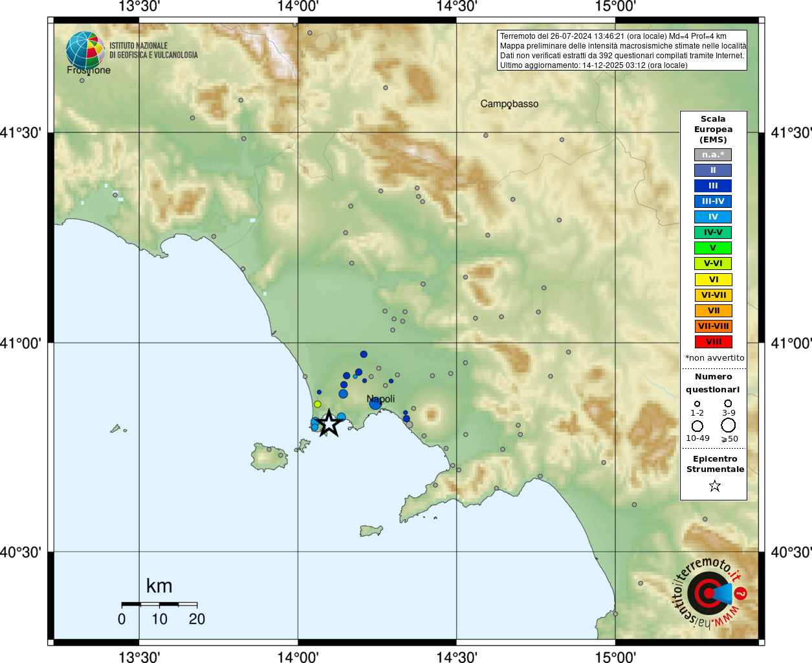Image resolution: width=812 pixels, height=663 pixels.
Task: Click the light blue IV legend swatch
Action: point(713,217)
